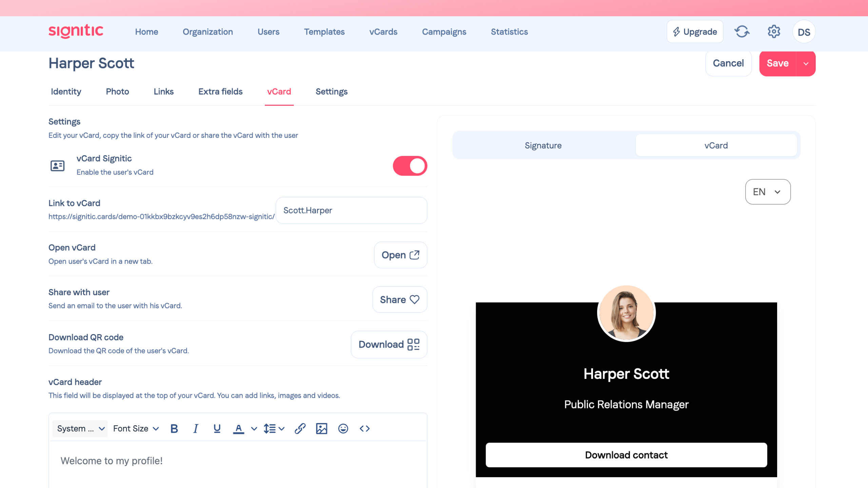868x488 pixels.
Task: Click the Scott.Harper link input field
Action: pyautogui.click(x=351, y=210)
